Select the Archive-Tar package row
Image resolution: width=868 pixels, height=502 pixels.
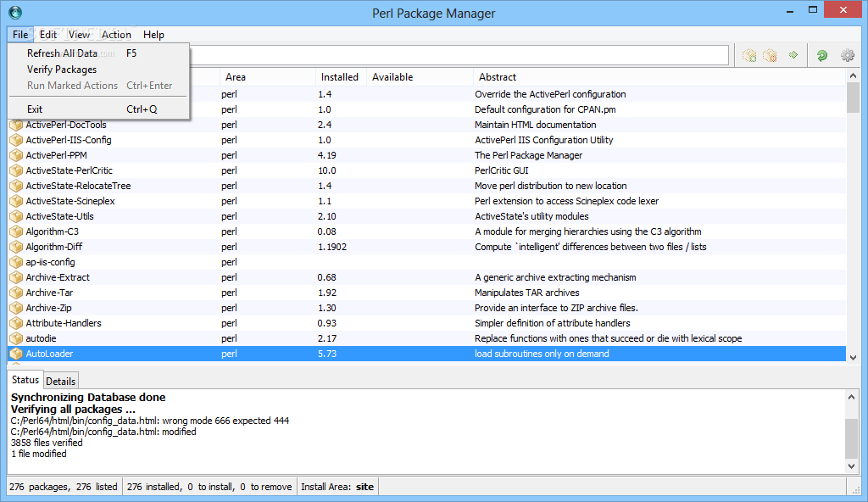pos(427,293)
